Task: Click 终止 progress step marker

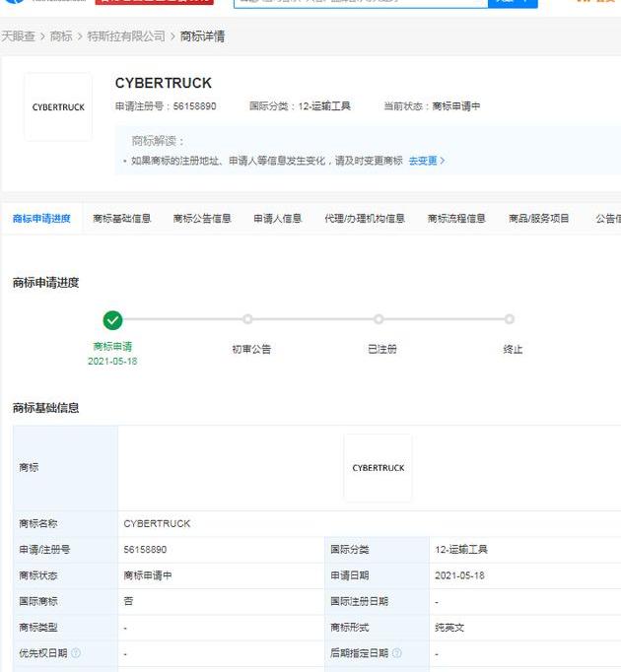Action: (509, 319)
